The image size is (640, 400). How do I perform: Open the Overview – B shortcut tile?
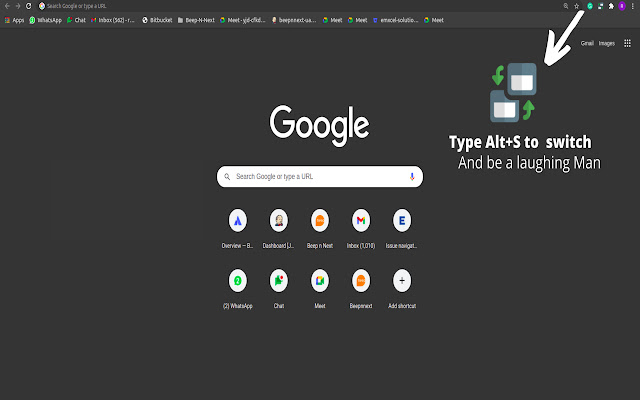click(x=238, y=229)
